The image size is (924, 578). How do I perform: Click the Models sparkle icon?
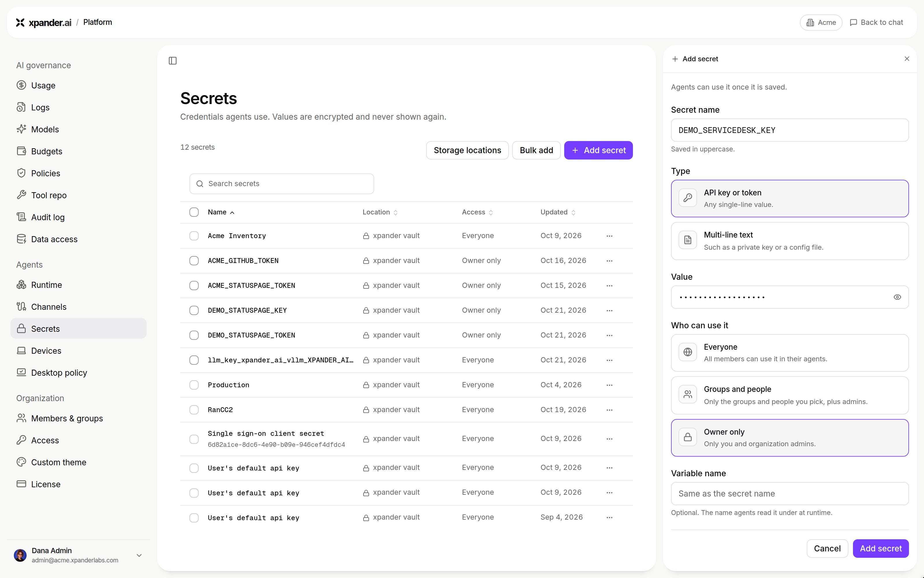(x=21, y=129)
